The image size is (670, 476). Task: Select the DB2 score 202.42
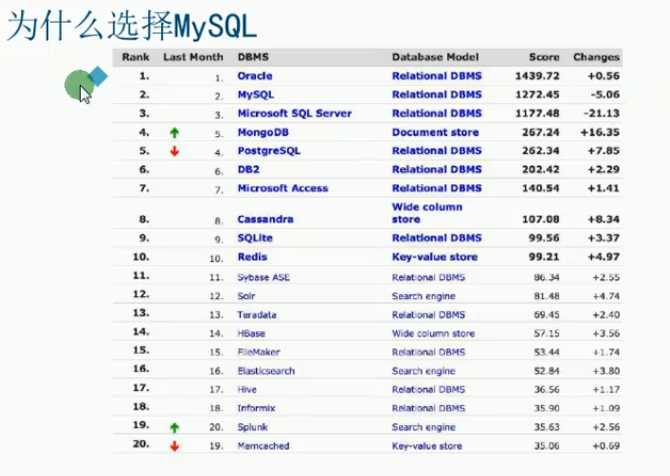(541, 170)
